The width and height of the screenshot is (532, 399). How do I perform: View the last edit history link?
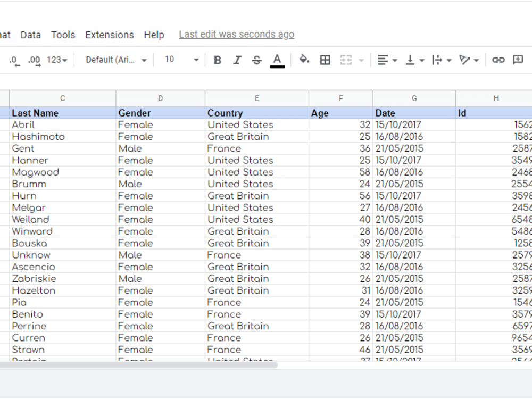(236, 34)
